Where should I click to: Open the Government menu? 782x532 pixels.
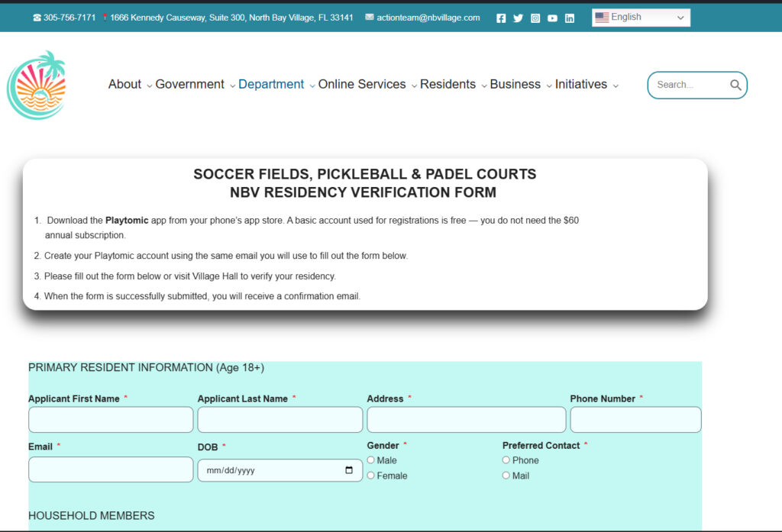[x=189, y=84]
